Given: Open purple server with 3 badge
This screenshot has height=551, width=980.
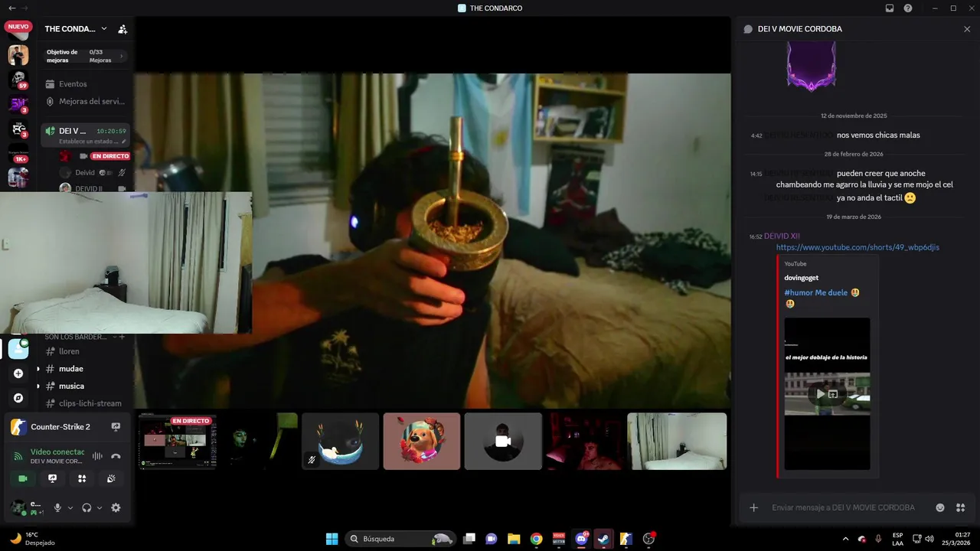Looking at the screenshot, I should 18,104.
